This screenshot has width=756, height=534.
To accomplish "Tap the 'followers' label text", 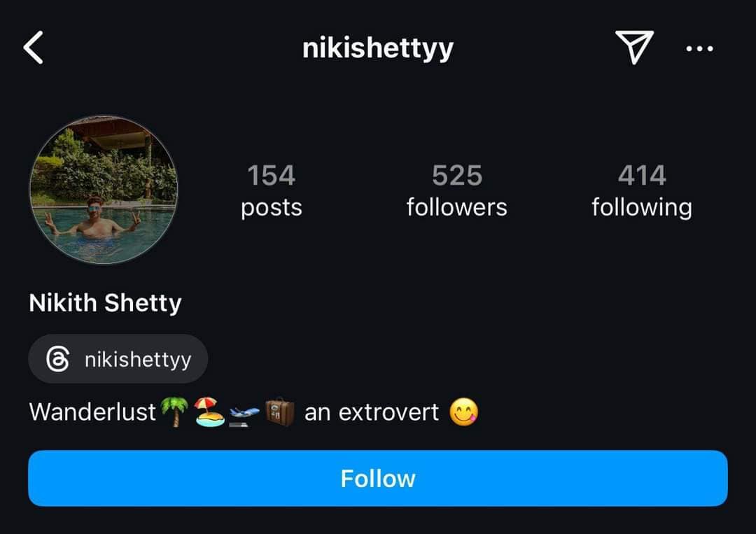I will click(456, 208).
